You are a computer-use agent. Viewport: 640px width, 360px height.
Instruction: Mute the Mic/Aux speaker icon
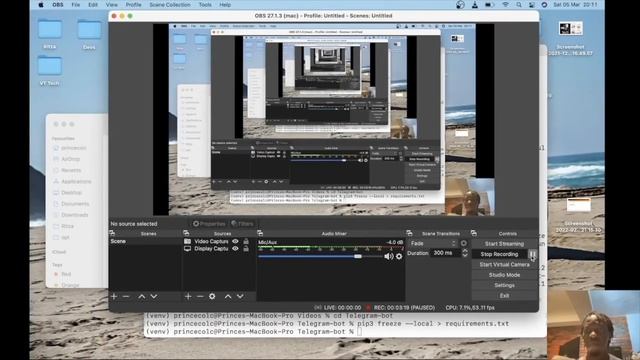388,256
